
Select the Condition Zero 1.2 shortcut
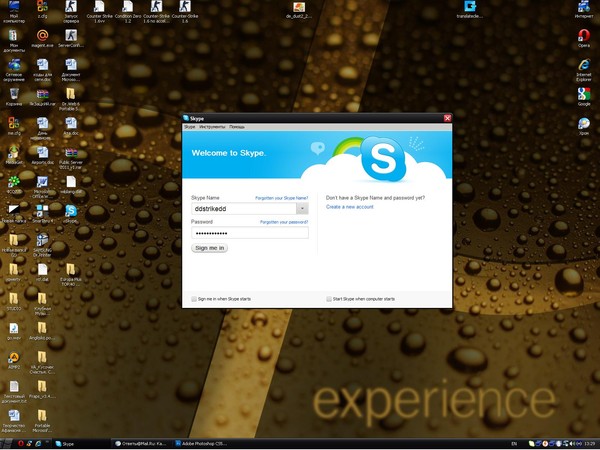[128, 11]
